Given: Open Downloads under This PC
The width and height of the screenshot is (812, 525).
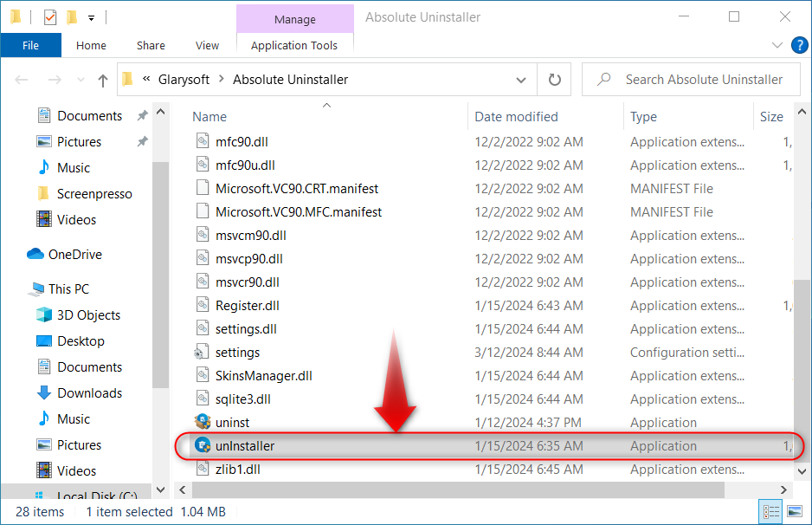Looking at the screenshot, I should pyautogui.click(x=89, y=392).
